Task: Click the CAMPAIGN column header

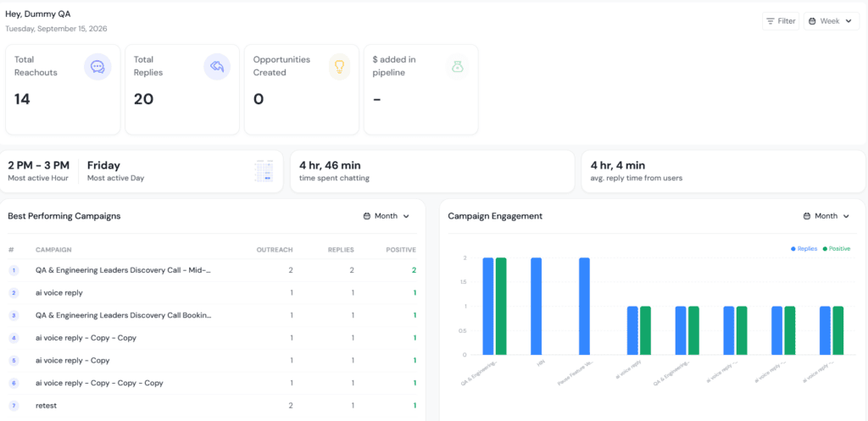Action: 53,250
